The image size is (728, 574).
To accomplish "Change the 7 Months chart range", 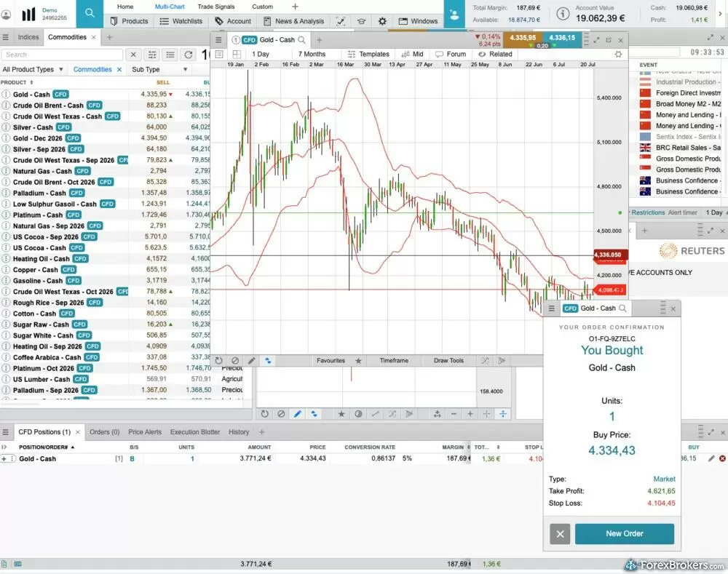I will (x=312, y=55).
